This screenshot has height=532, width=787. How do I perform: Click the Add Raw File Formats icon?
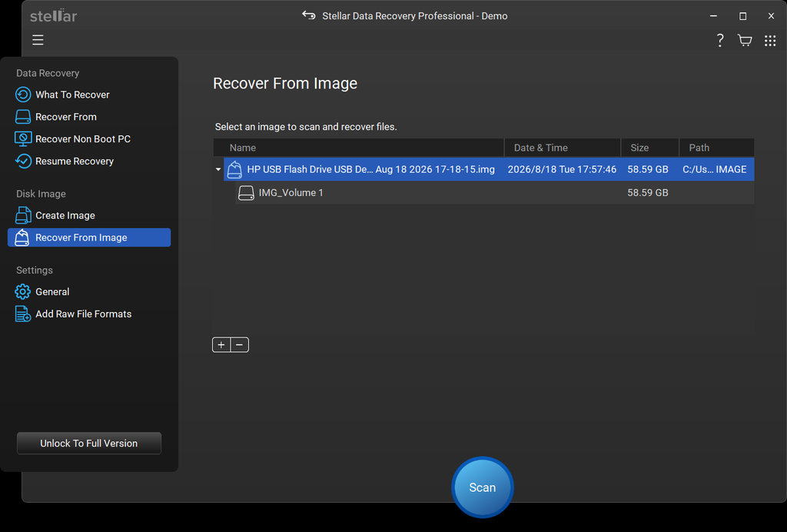tap(23, 314)
